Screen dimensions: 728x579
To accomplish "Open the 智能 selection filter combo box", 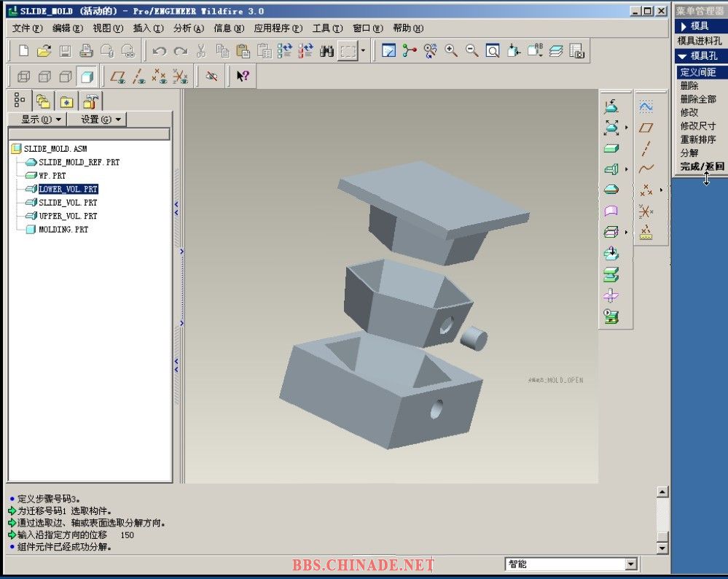I will [x=571, y=564].
